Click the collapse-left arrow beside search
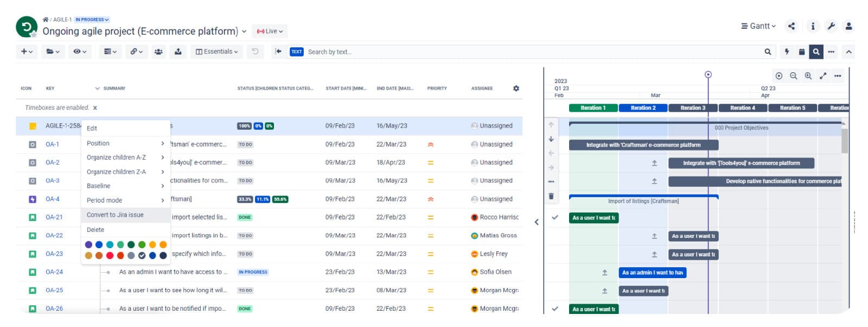Image resolution: width=868 pixels, height=327 pixels. pyautogui.click(x=278, y=52)
